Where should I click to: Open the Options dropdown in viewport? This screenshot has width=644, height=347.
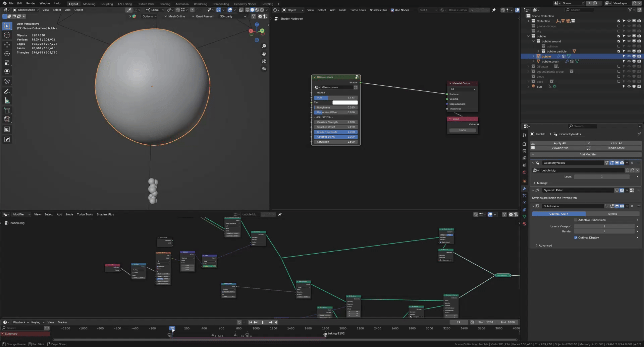pyautogui.click(x=149, y=16)
